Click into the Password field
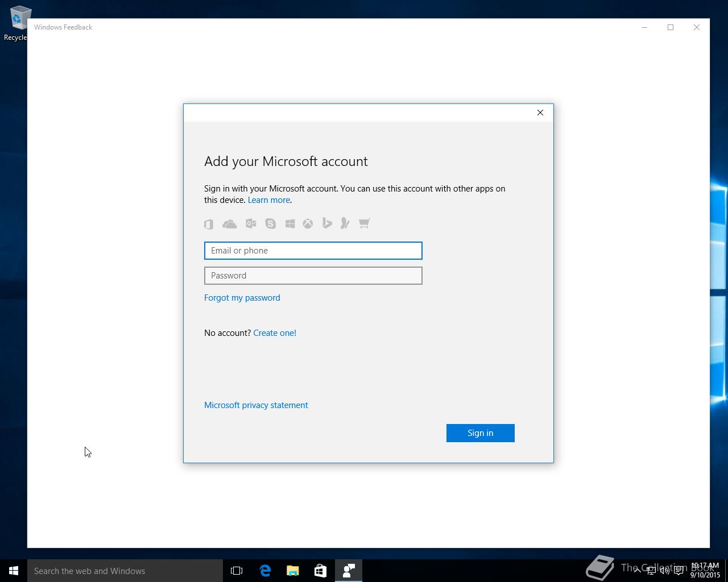The image size is (728, 582). click(x=313, y=276)
